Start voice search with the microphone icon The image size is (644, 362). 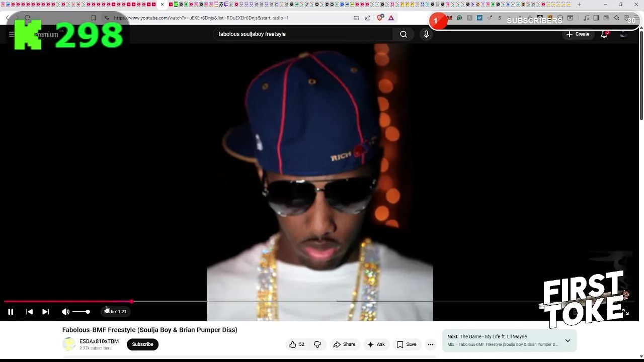(426, 34)
